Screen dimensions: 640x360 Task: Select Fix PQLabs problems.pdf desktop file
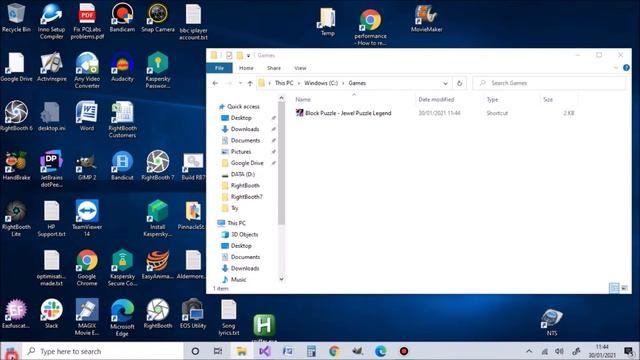click(x=87, y=21)
